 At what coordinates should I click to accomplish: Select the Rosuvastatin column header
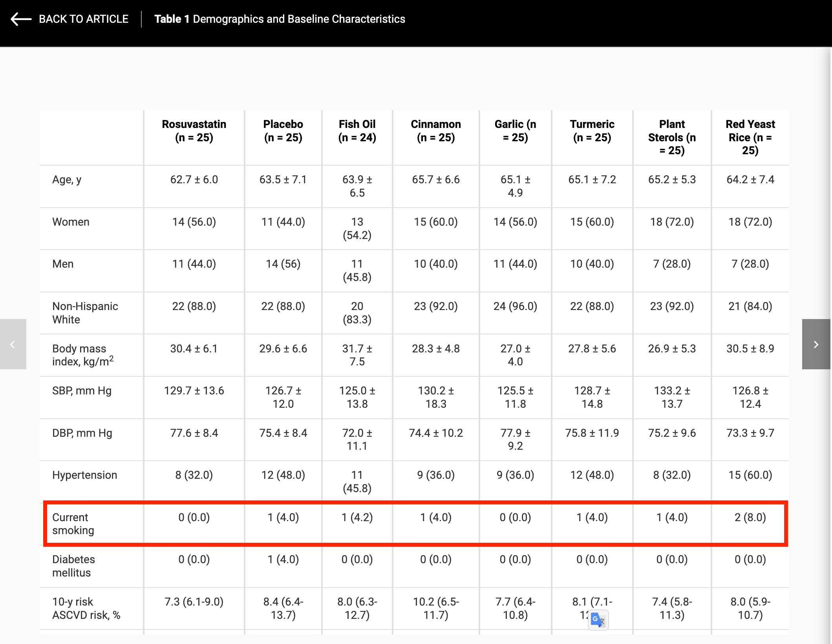pos(194,131)
